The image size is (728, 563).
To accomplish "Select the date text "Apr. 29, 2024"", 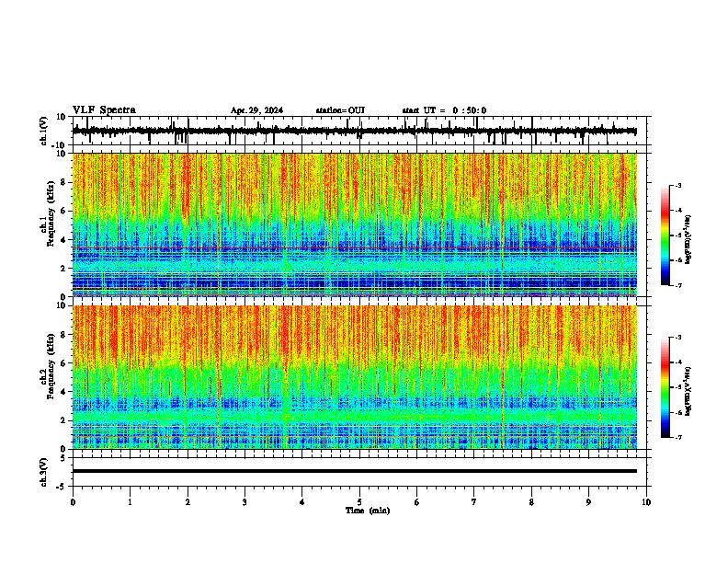I will (x=256, y=110).
